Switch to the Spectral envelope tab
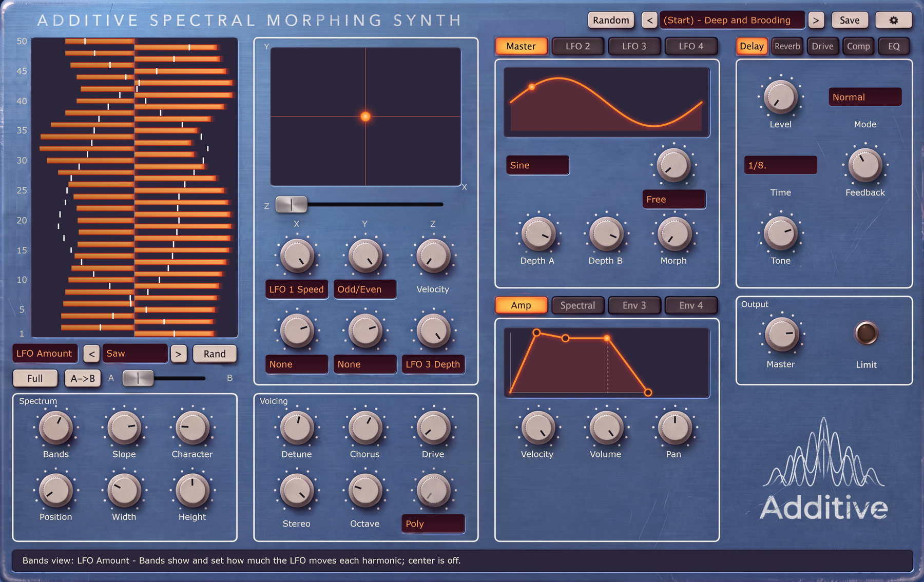This screenshot has width=924, height=582. [577, 305]
